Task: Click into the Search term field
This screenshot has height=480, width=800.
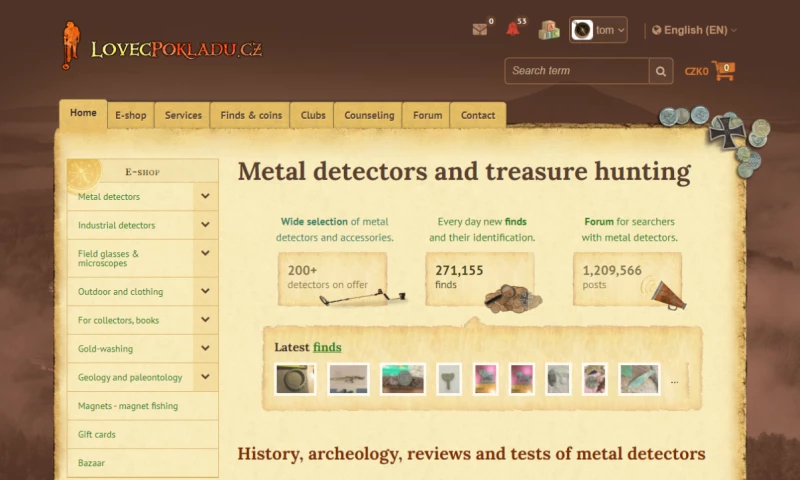Action: (577, 71)
